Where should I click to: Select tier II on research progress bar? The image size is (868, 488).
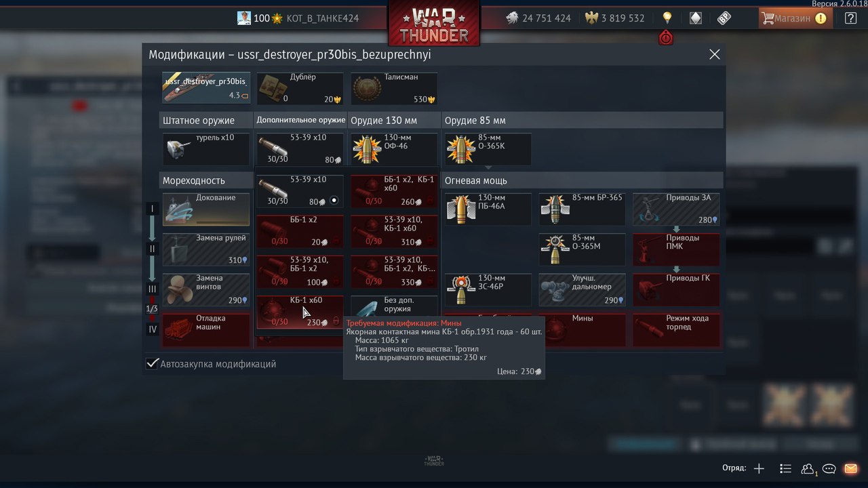[153, 249]
